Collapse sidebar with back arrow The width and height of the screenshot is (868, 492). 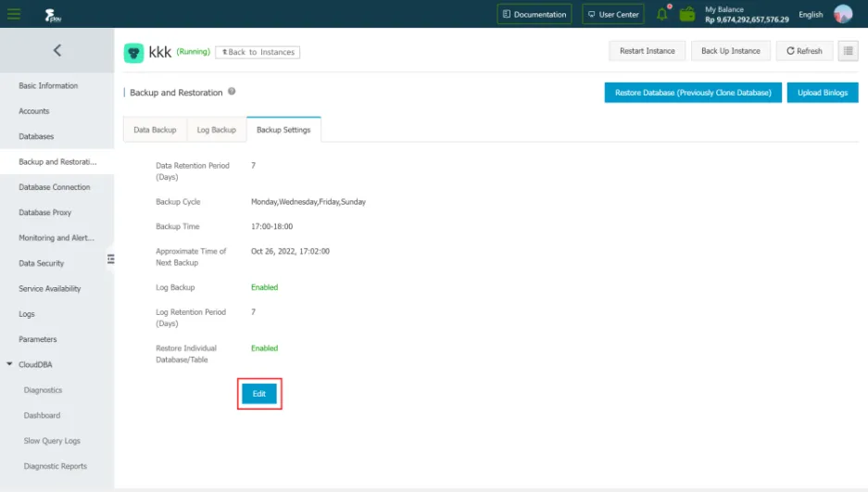(x=57, y=50)
